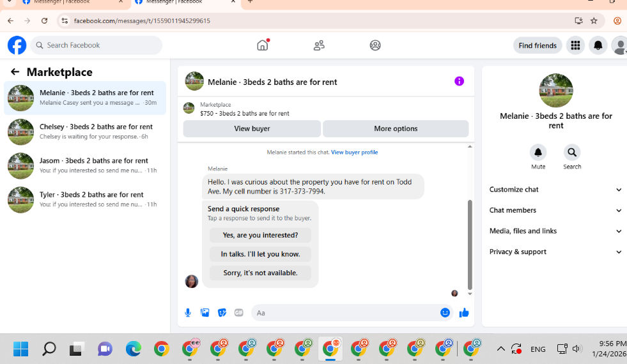Go to Home feed icon
The width and height of the screenshot is (627, 364).
tap(263, 45)
